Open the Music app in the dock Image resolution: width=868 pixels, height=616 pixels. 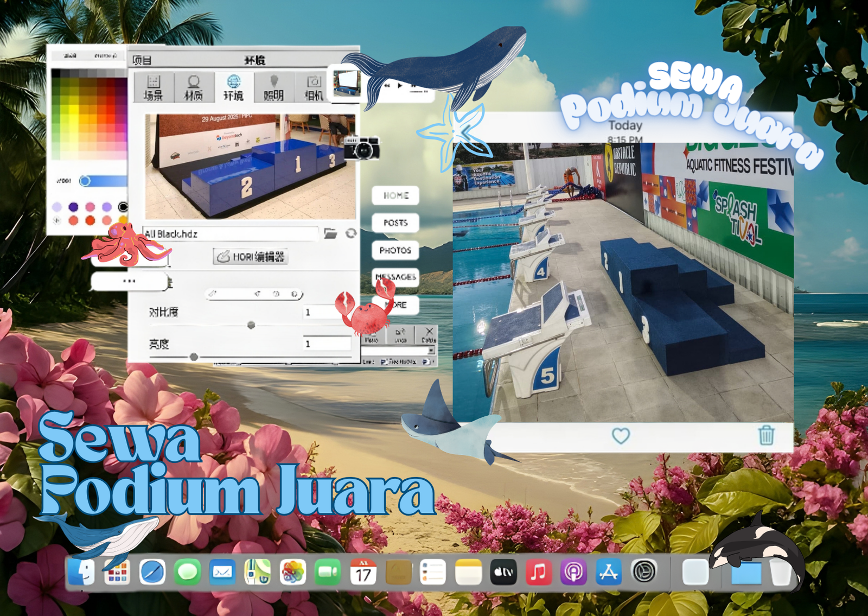(x=538, y=572)
